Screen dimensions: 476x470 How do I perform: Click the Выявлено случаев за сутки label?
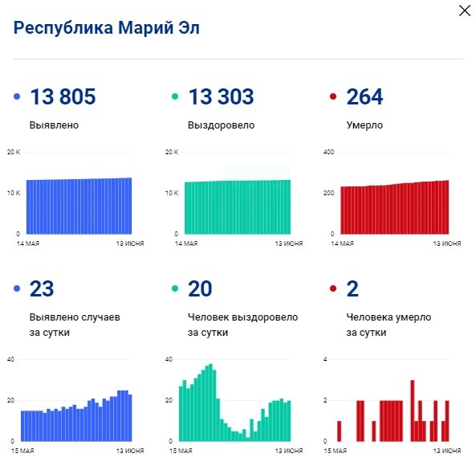[75, 325]
